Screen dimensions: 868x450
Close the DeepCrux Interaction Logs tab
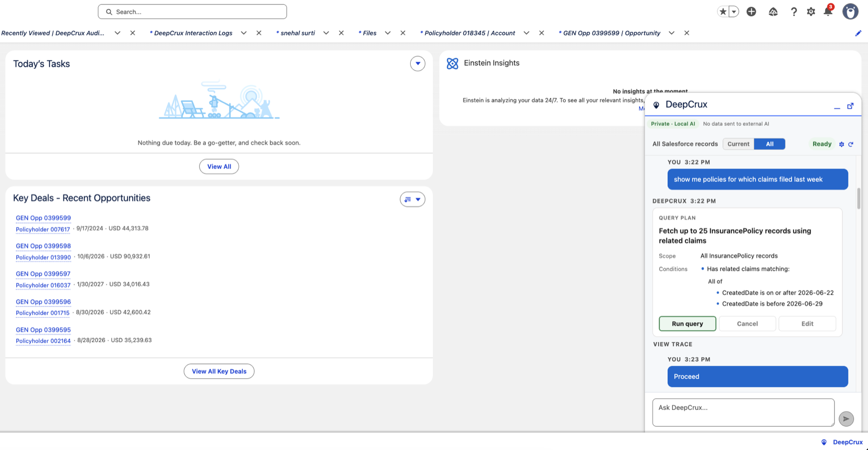pos(259,33)
